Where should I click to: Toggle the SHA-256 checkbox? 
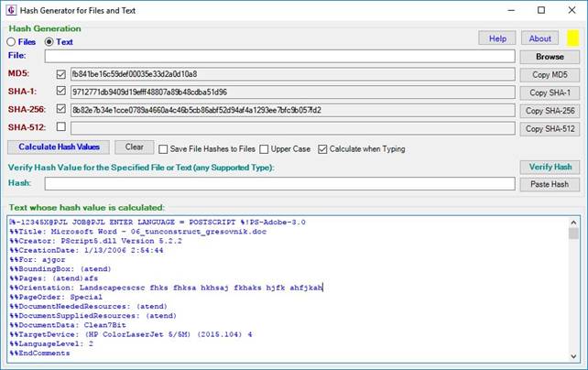tap(61, 110)
